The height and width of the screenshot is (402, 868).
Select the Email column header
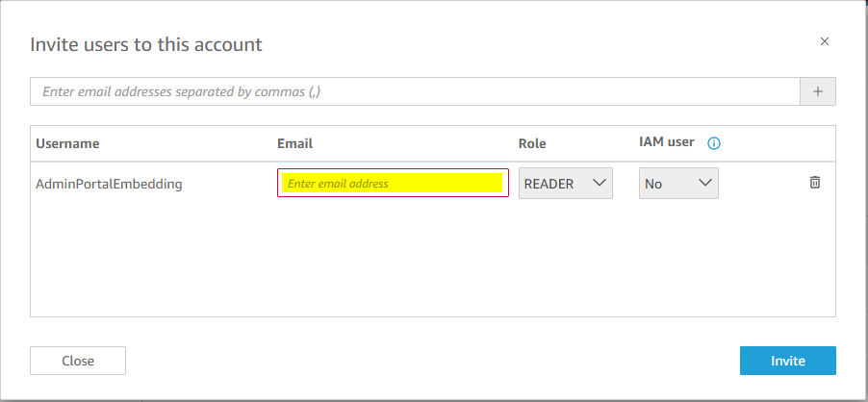pos(295,143)
